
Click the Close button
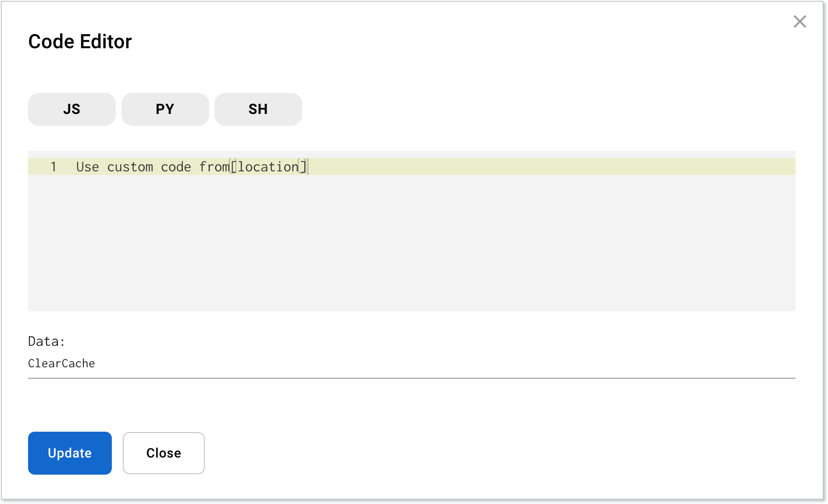[x=163, y=453]
